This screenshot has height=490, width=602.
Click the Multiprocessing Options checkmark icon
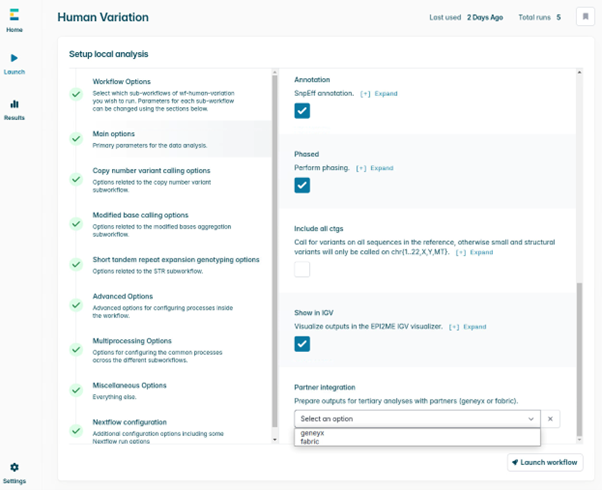76,350
